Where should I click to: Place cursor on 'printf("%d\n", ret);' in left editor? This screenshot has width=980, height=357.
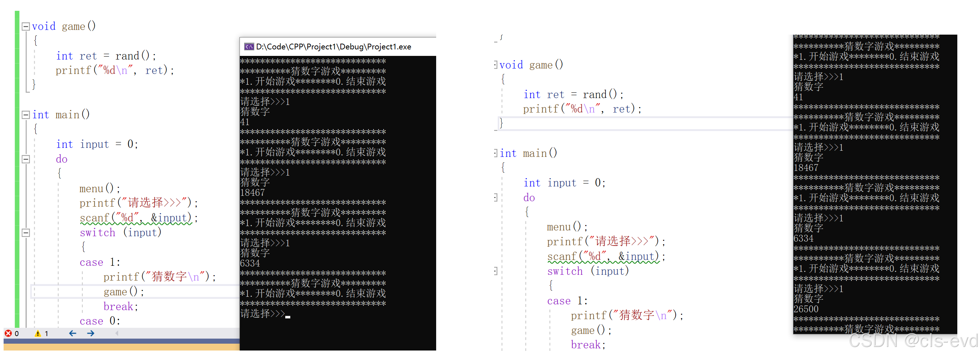[115, 70]
